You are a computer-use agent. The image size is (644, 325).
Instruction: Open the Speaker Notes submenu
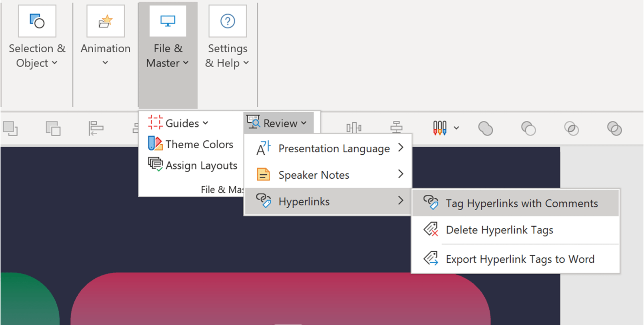(328, 175)
